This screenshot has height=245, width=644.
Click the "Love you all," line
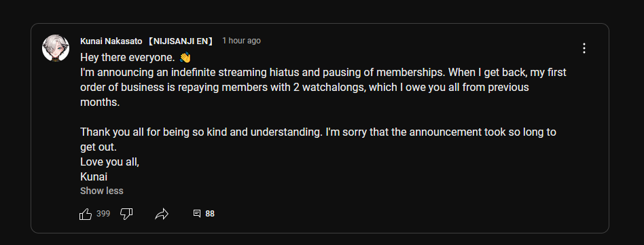coord(109,162)
